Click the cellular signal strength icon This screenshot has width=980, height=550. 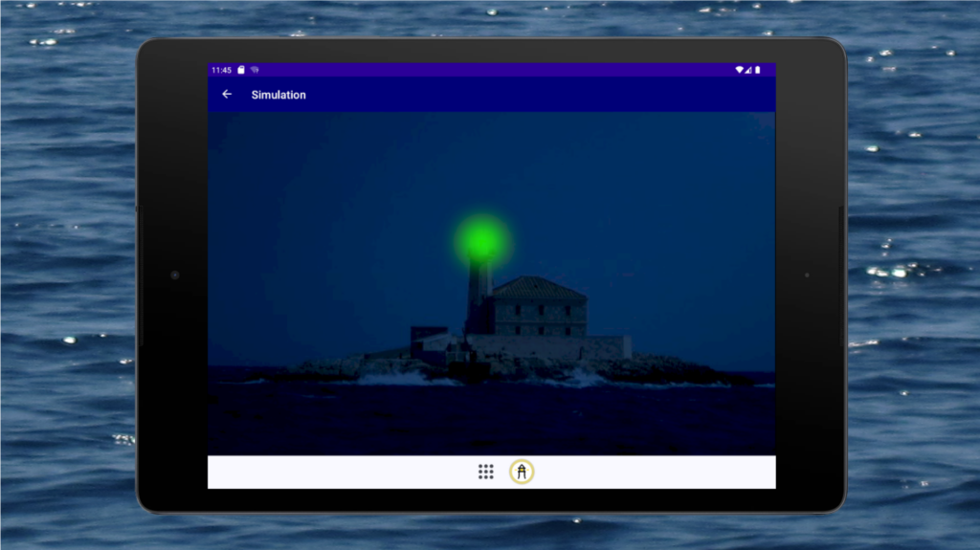748,70
